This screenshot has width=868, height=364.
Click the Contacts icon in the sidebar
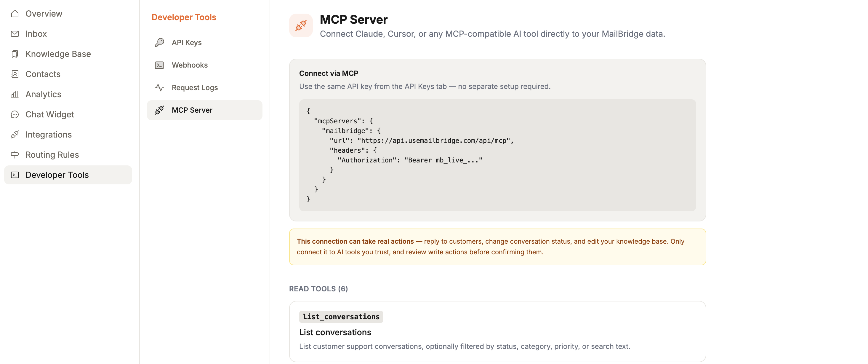click(15, 74)
